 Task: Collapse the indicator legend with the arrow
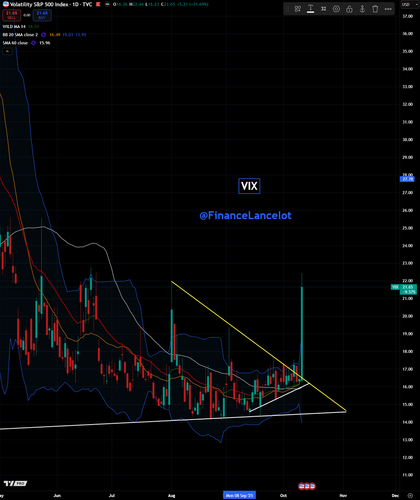[x=7, y=51]
